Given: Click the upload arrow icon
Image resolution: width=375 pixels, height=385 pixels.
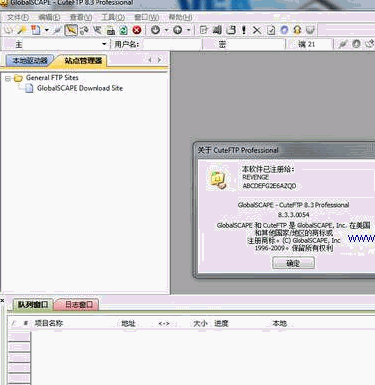Looking at the screenshot, I should (178, 30).
